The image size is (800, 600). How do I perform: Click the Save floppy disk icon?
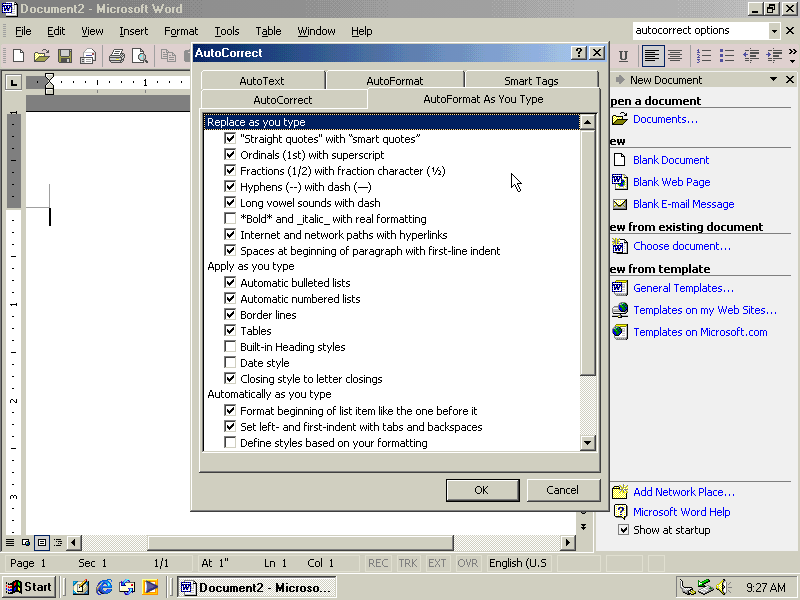[65, 56]
